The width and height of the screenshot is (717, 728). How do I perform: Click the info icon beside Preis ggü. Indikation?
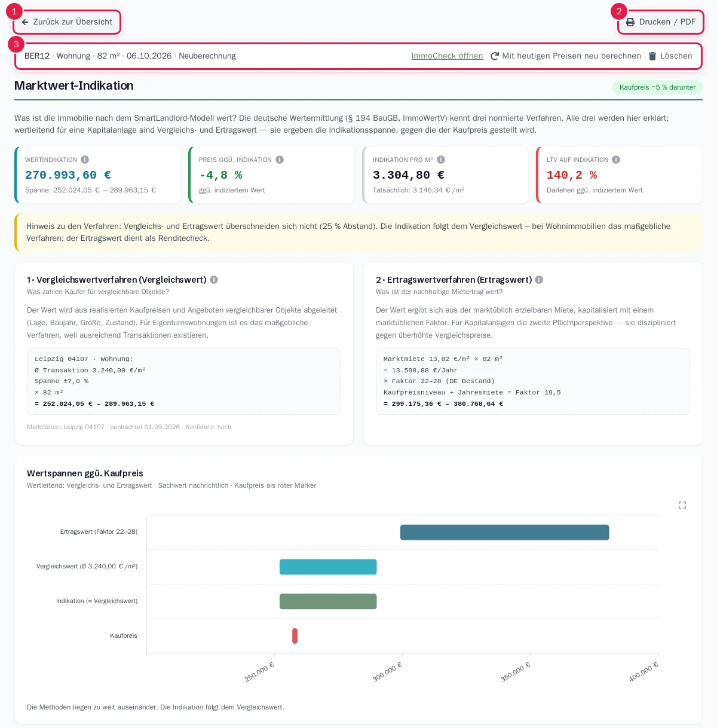click(x=280, y=160)
